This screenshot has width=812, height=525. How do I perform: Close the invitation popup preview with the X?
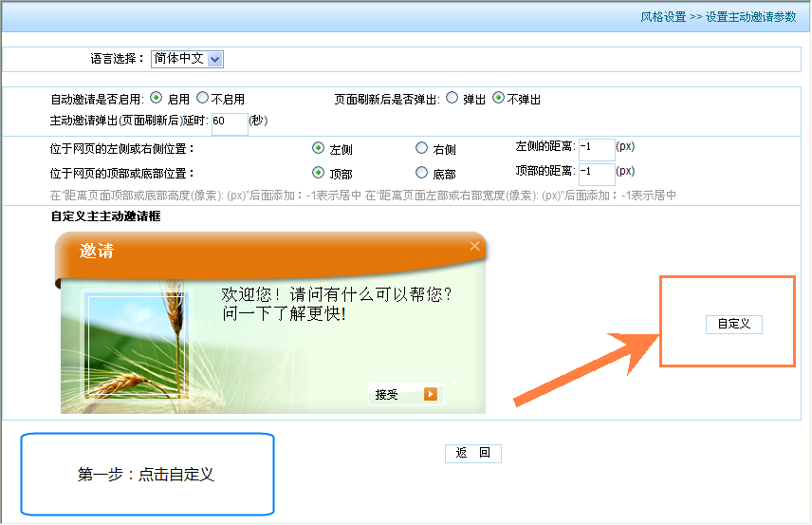(474, 247)
